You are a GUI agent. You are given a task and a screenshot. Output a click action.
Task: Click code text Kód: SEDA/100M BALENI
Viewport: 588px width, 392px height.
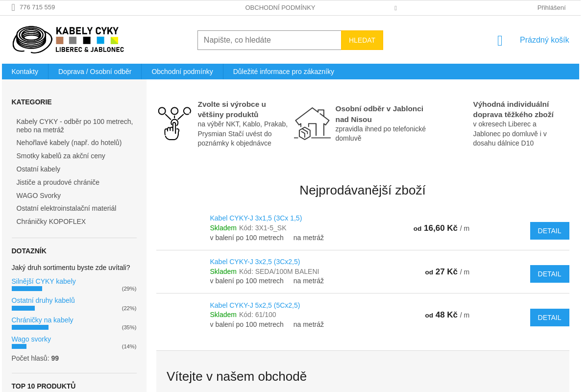point(279,271)
